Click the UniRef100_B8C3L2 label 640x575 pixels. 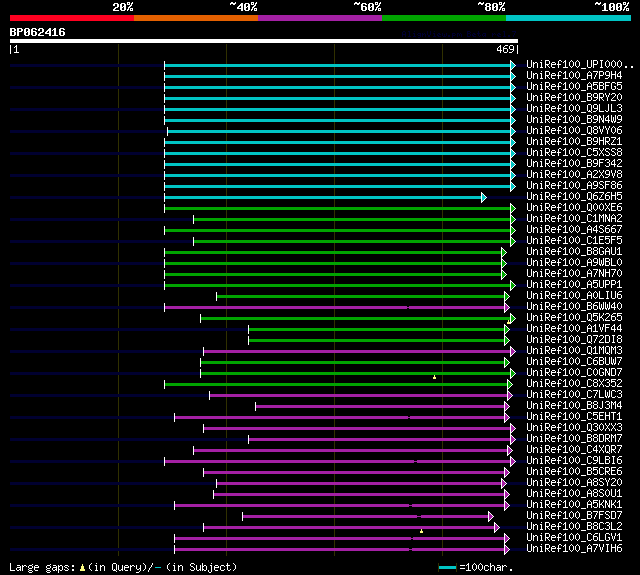point(574,527)
